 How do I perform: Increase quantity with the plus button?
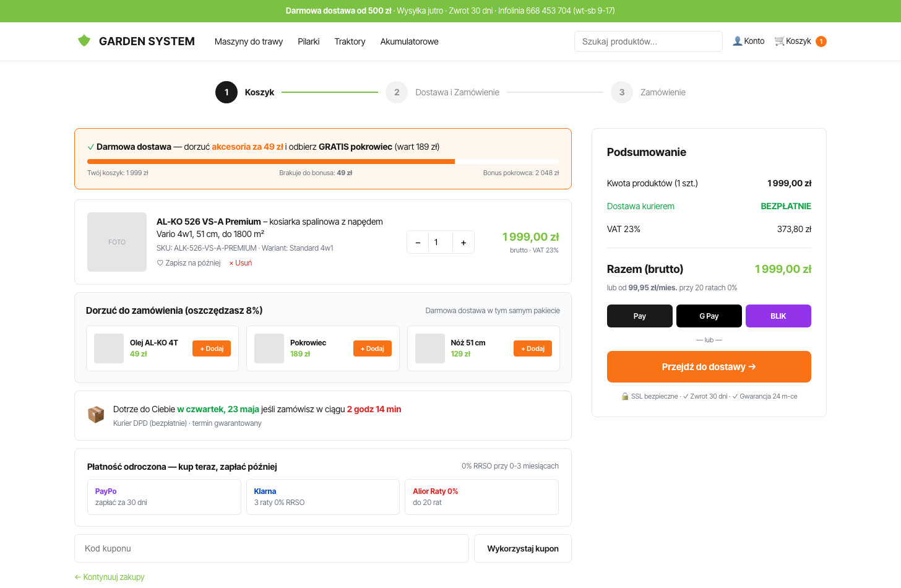463,243
